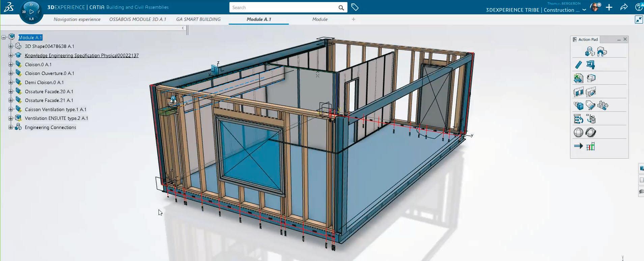Switch to the Module tab
Viewport: 644px width, 261px height.
320,19
